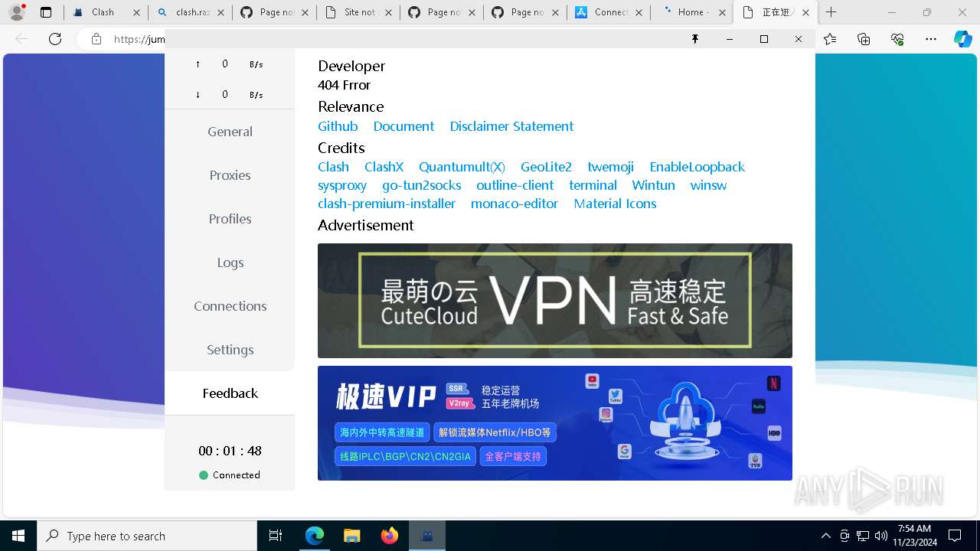
Task: Switch to the Home browser tab
Action: pyautogui.click(x=691, y=12)
